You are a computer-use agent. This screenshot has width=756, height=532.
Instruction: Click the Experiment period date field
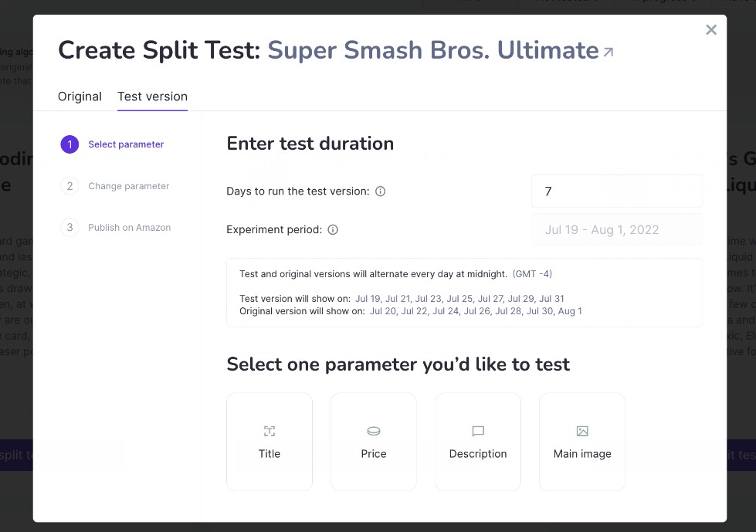(x=616, y=230)
